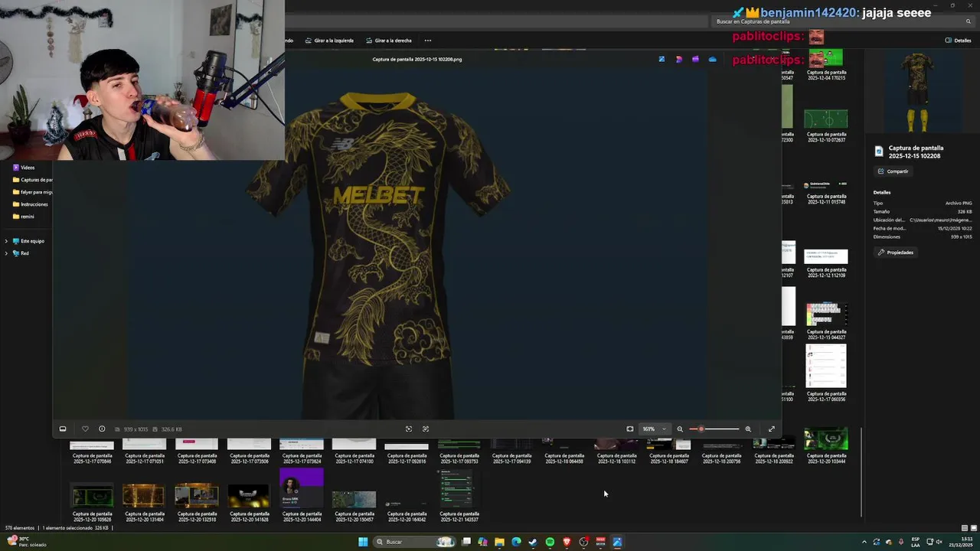Viewport: 980px width, 551px height.
Task: Select thumbnail Captura de pantalla 2025-12-15 044327
Action: (825, 321)
